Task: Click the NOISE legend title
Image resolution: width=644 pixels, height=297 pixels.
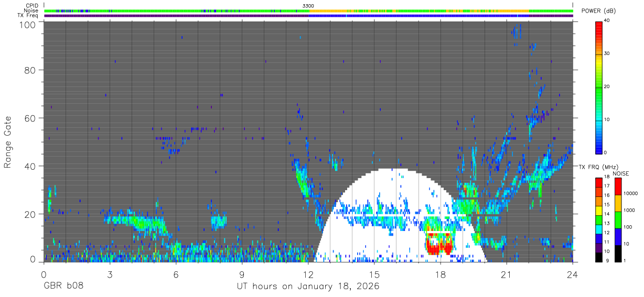Action: [621, 173]
